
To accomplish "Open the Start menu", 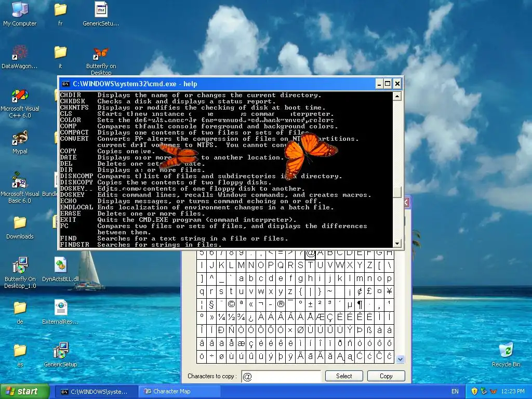I will click(25, 391).
